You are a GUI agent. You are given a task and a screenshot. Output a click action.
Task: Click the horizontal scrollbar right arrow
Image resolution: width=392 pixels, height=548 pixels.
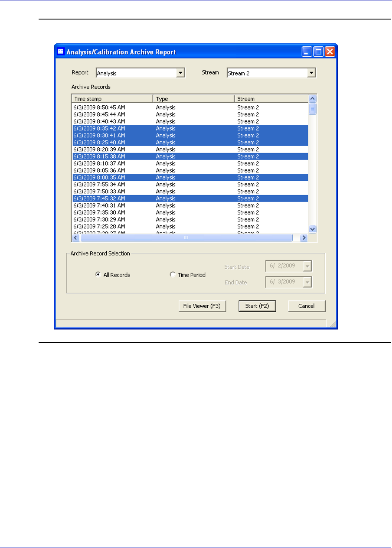pos(304,238)
